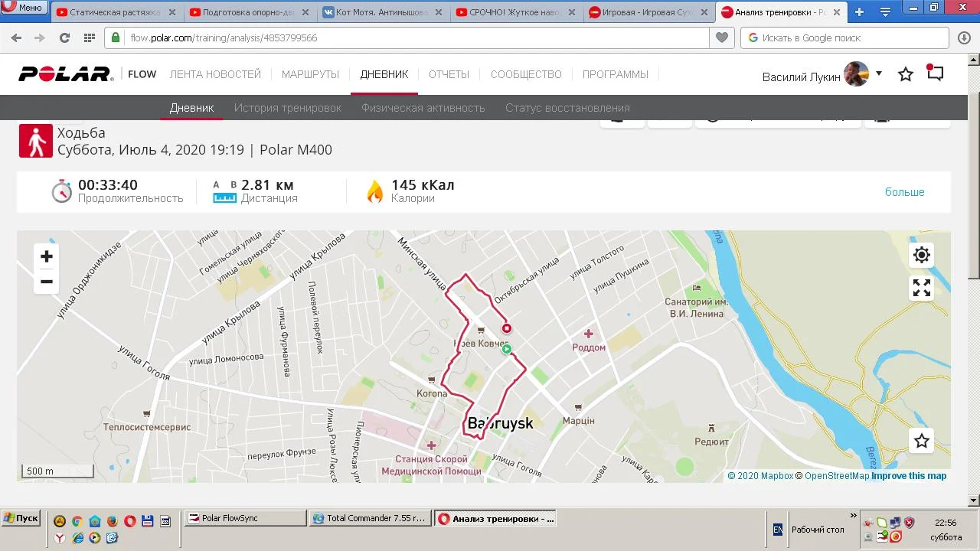
Task: Go back in browser history
Action: click(x=16, y=37)
